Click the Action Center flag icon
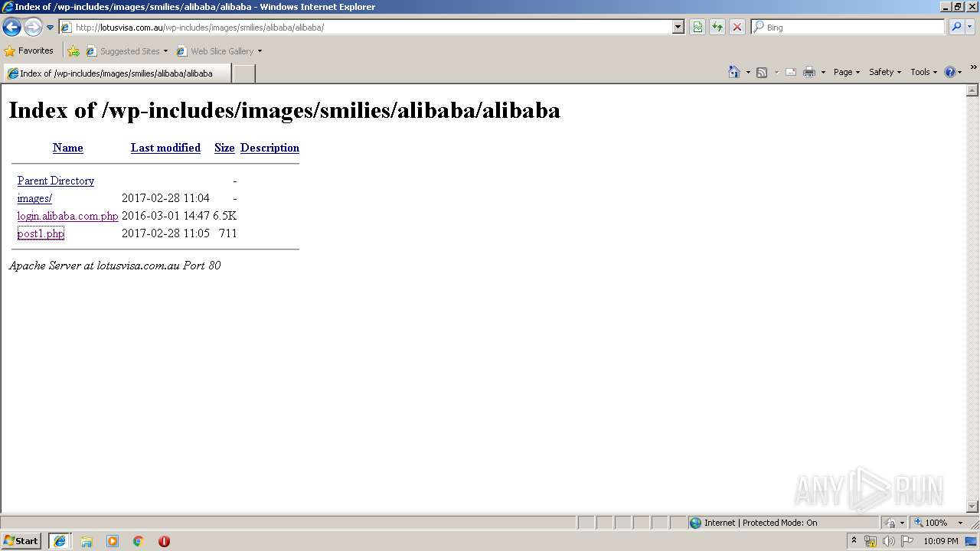This screenshot has width=980, height=551. click(907, 541)
